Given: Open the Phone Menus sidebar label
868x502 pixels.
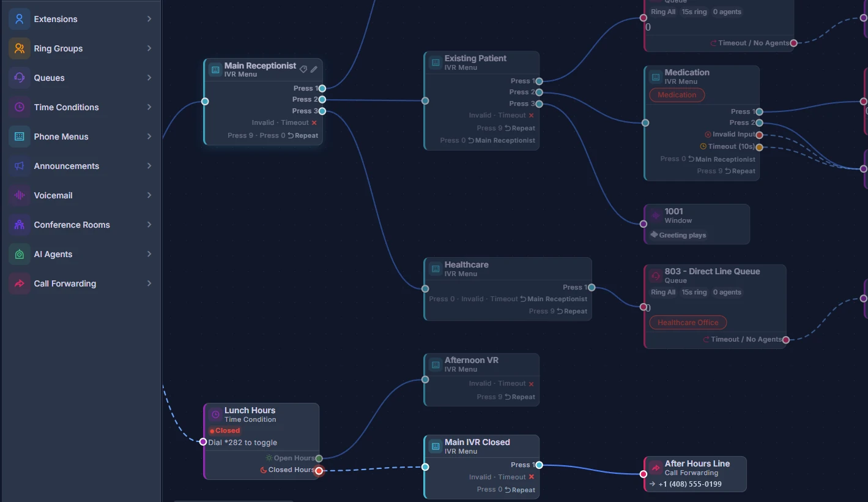Looking at the screenshot, I should (x=61, y=137).
